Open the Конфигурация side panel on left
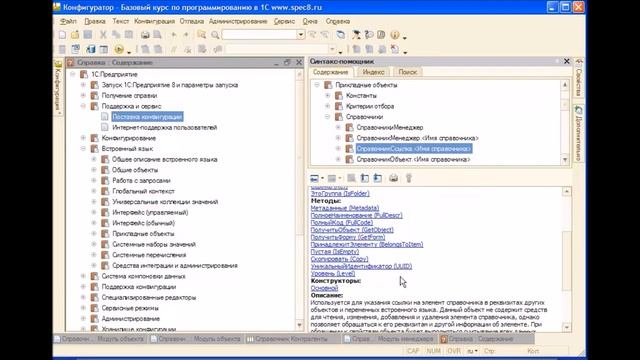This screenshot has height=360, width=640. coord(58,87)
